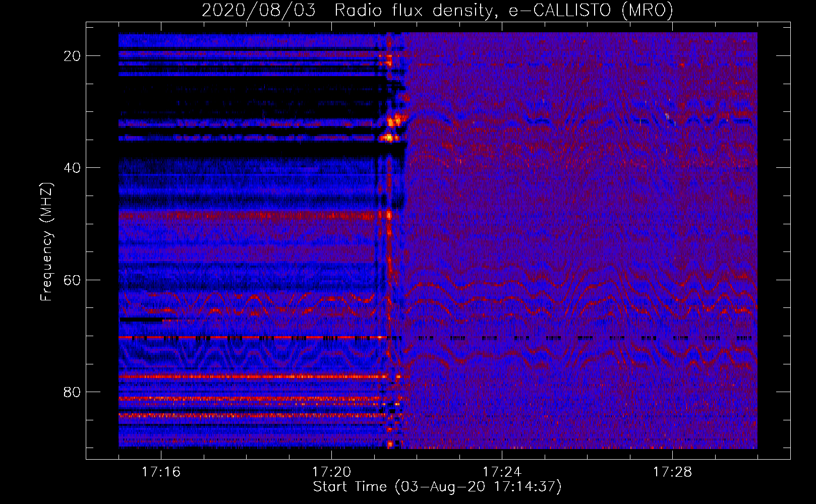Image resolution: width=816 pixels, height=504 pixels.
Task: Click the bright yellow burst near 35 MHz
Action: (x=389, y=137)
